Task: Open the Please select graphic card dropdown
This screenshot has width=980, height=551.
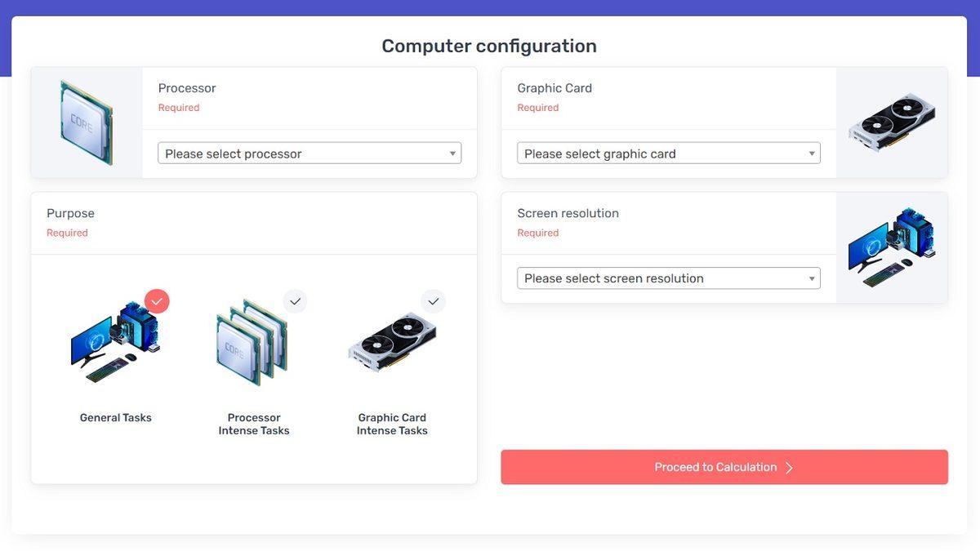Action: pyautogui.click(x=669, y=153)
